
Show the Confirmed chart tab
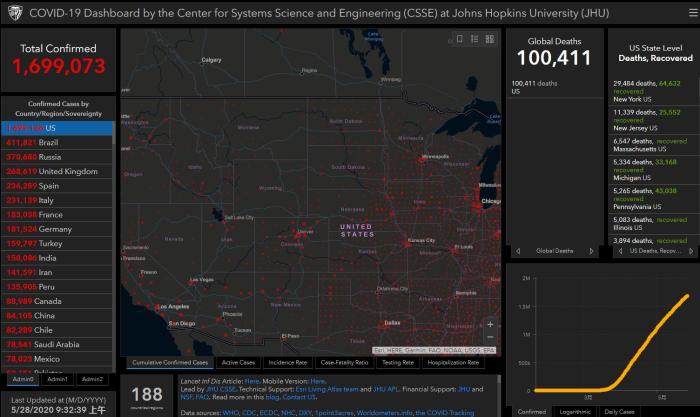pyautogui.click(x=532, y=412)
